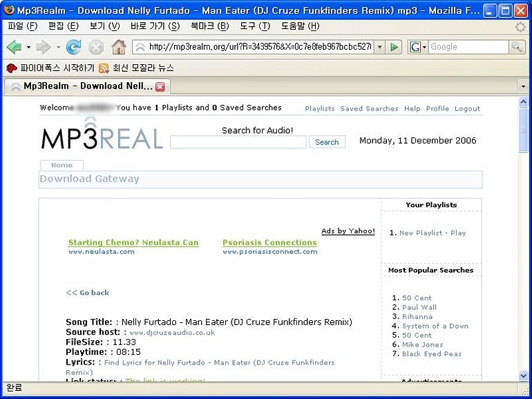This screenshot has width=532, height=399.
Task: Click www.psoriasisconnect.com ad URL
Action: (270, 251)
